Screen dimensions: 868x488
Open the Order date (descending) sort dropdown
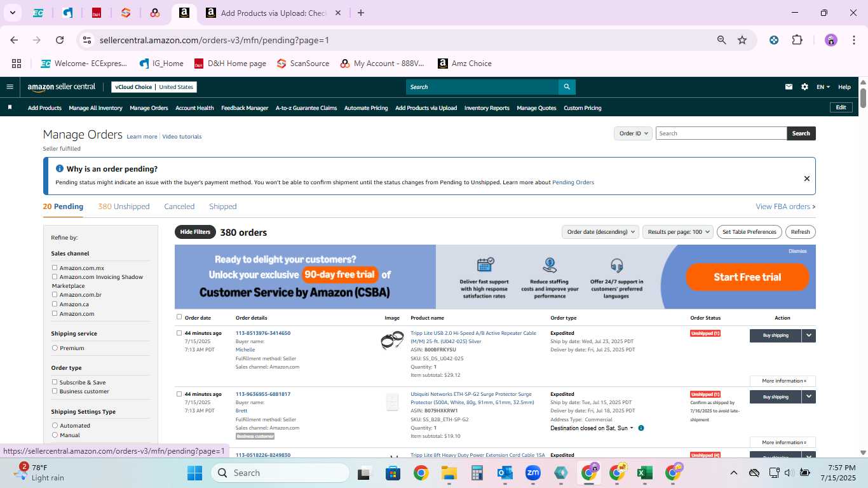click(600, 232)
